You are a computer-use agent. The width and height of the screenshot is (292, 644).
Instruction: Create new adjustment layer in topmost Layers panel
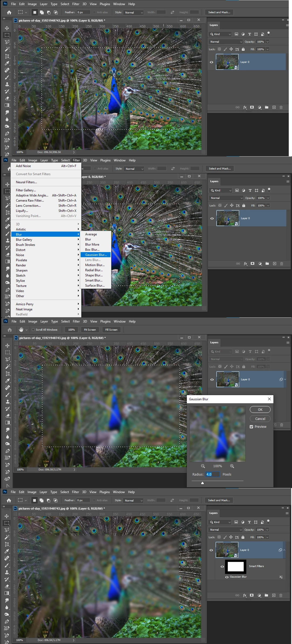point(259,107)
